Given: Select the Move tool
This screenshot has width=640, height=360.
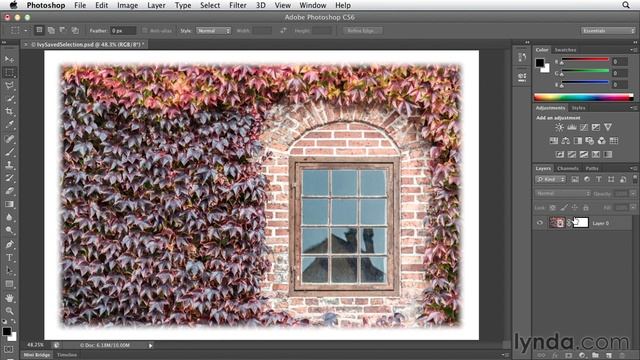Looking at the screenshot, I should coord(9,60).
